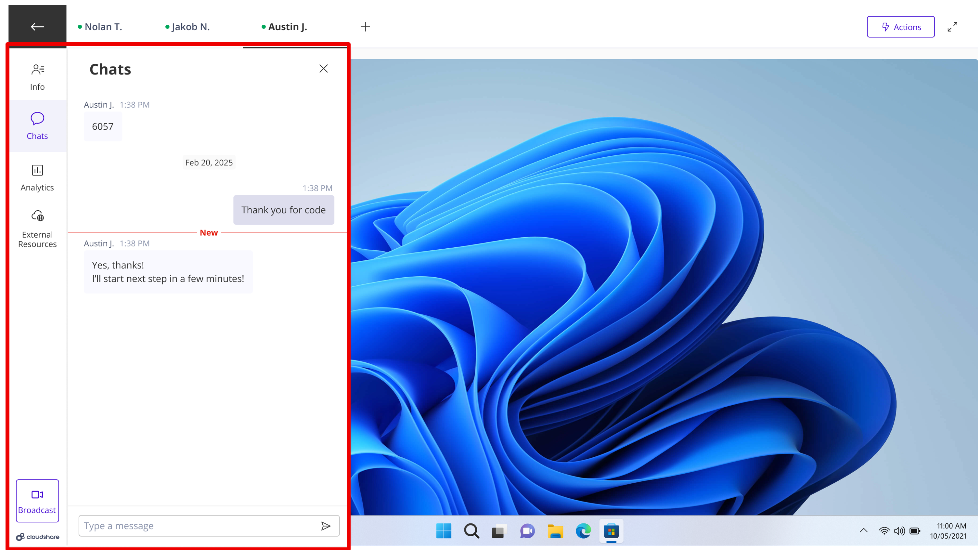Mute system volume from the taskbar
This screenshot has width=980, height=550.
click(x=899, y=531)
